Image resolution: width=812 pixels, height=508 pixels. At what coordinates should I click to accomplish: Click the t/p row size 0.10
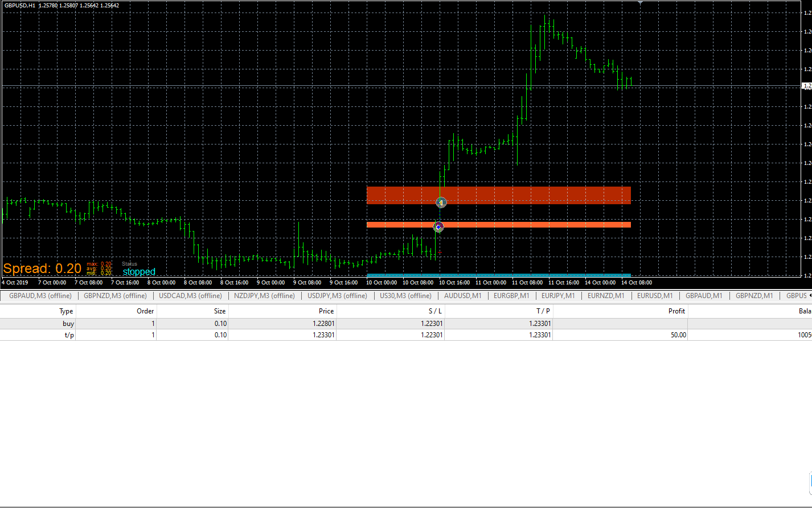click(220, 335)
